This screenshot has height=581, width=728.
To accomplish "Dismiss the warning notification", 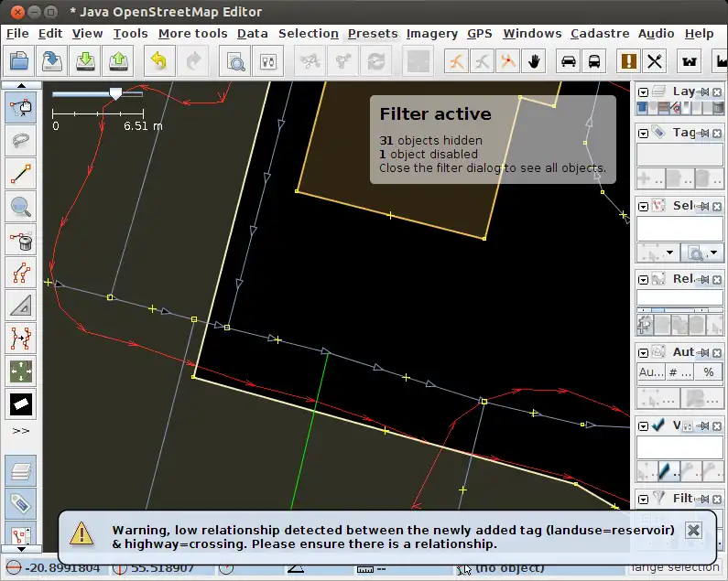I will (x=693, y=531).
